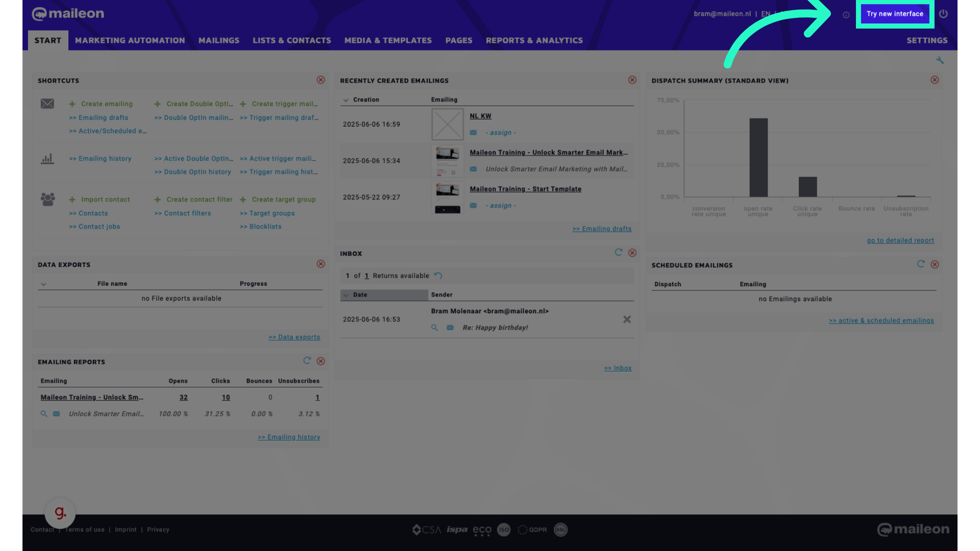Open Maileon Training - Start Template emailing

525,189
